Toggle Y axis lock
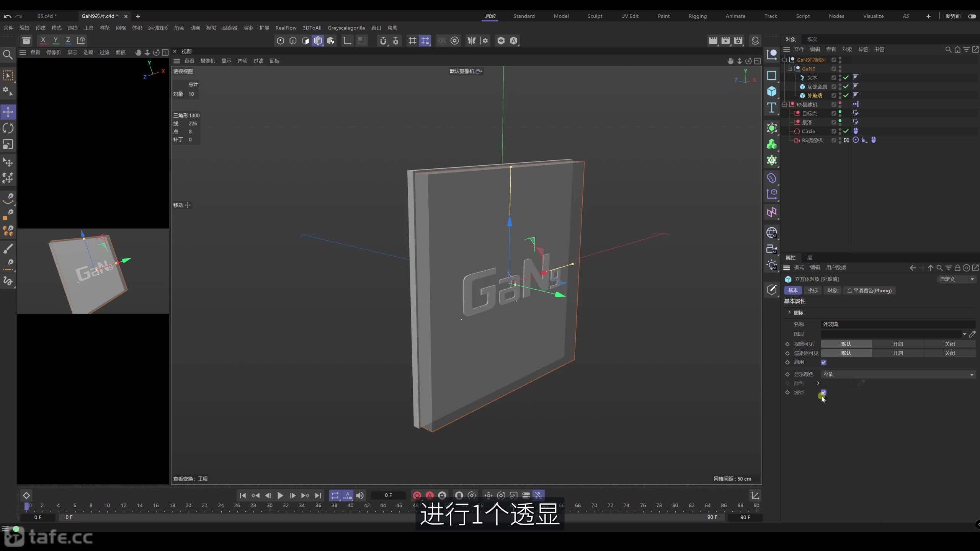This screenshot has width=980, height=551. (56, 40)
